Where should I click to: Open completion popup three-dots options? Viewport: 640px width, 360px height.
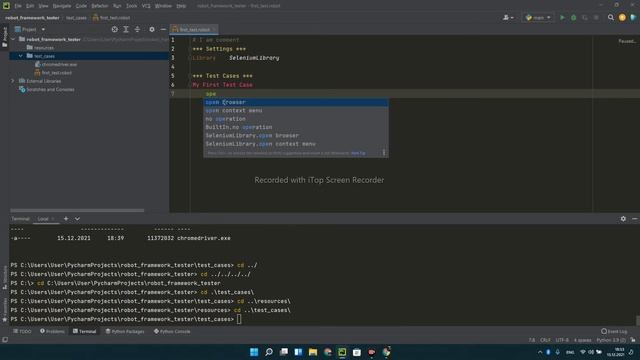pos(384,153)
